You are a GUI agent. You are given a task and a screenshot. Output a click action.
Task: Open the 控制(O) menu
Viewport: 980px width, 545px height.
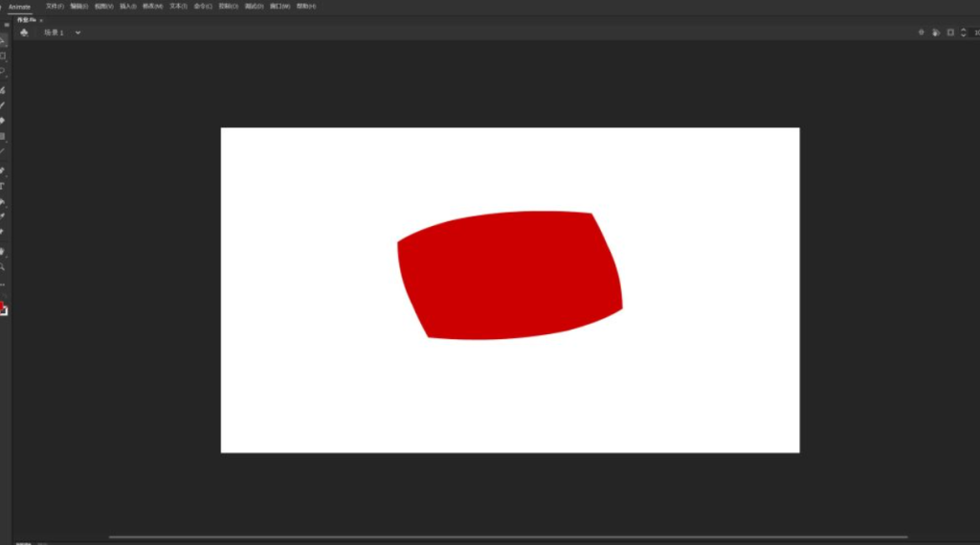click(x=228, y=7)
